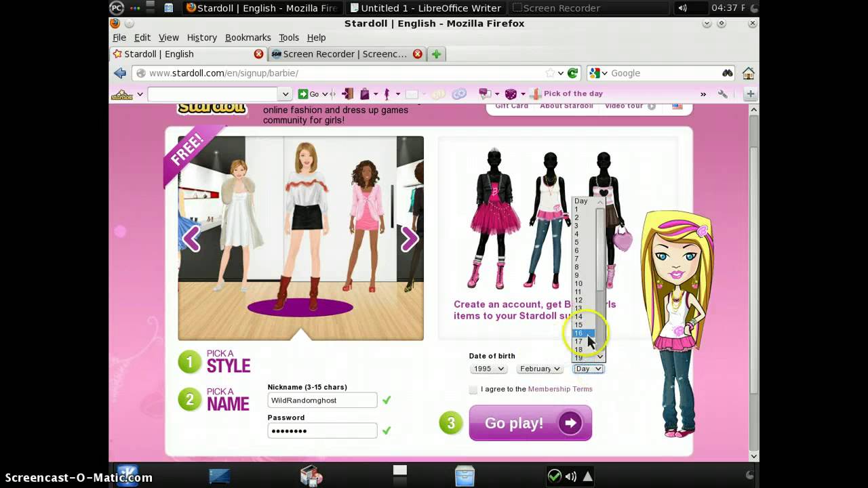Open a new tab with green plus
Viewport: 868px width, 488px height.
pos(436,54)
